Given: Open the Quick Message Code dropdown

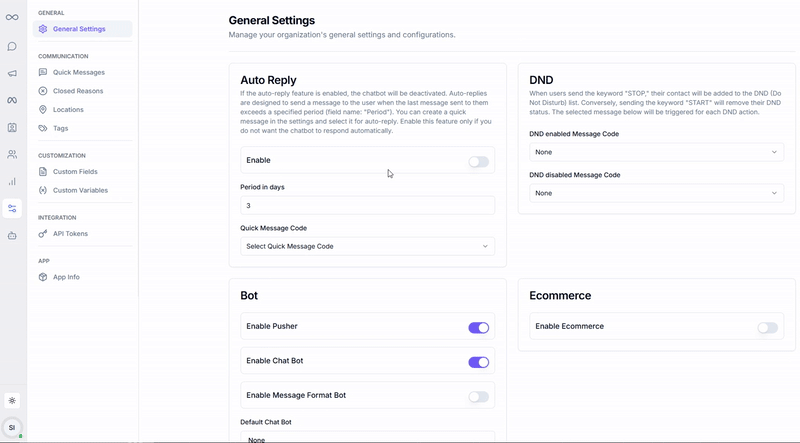Looking at the screenshot, I should click(x=367, y=246).
